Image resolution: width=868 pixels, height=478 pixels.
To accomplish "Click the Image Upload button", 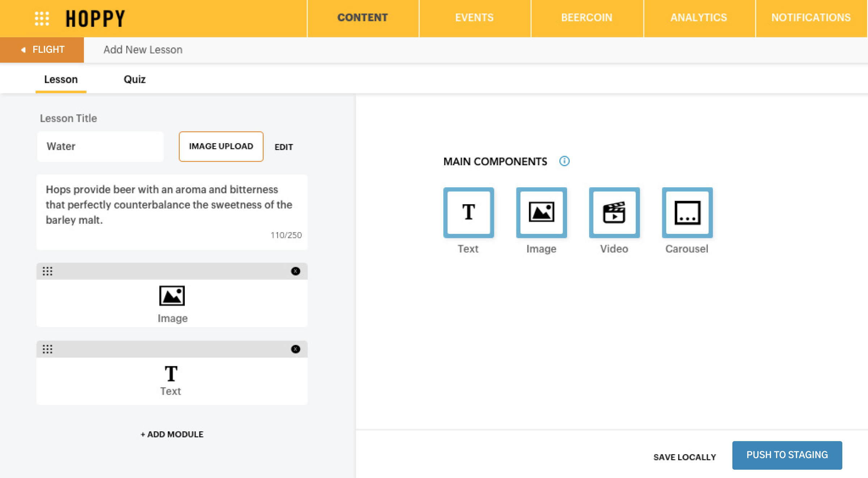I will tap(221, 146).
